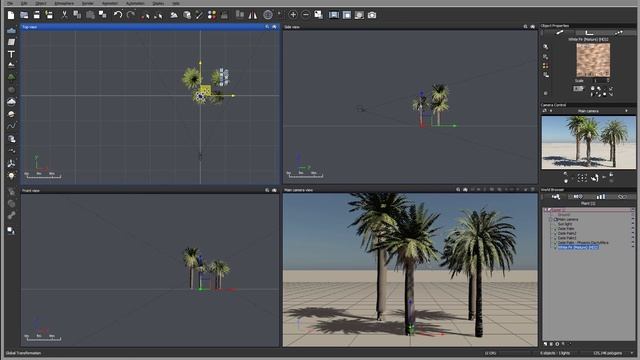The width and height of the screenshot is (640, 360).
Task: Click the camera preview render thumbnail
Action: [x=589, y=142]
